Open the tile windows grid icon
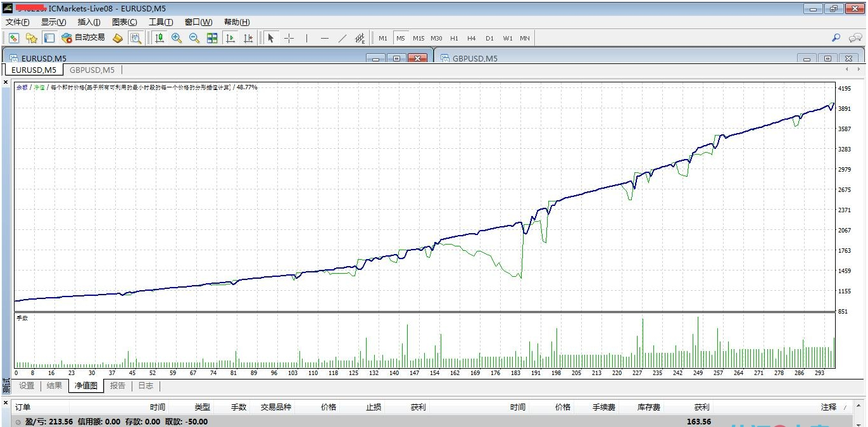868x427 pixels. tap(212, 38)
